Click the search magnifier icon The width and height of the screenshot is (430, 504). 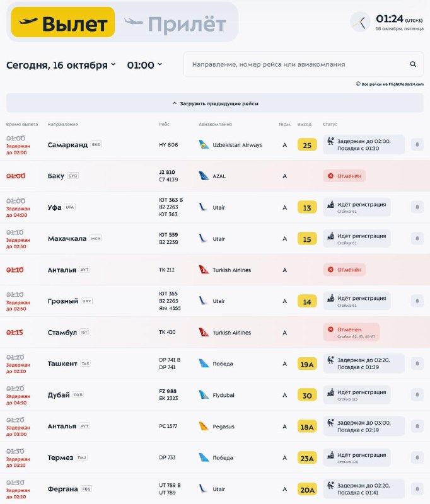(x=413, y=64)
